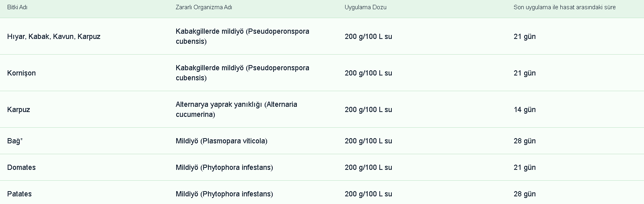Click the "Domates" plant name cell
This screenshot has width=644, height=204.
click(22, 167)
